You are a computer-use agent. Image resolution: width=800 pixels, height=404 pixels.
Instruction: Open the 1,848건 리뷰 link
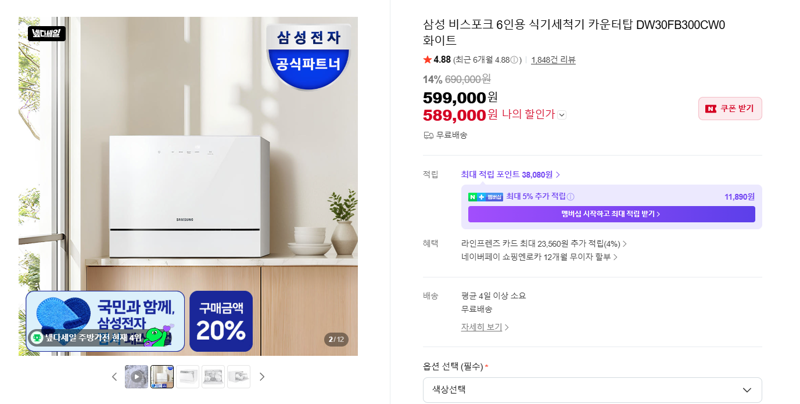(x=553, y=60)
